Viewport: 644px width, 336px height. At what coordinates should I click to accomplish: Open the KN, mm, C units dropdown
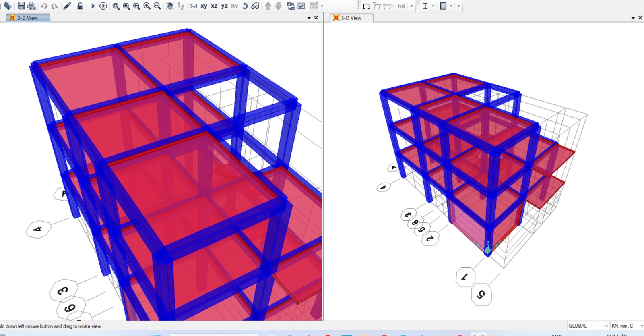coord(625,326)
